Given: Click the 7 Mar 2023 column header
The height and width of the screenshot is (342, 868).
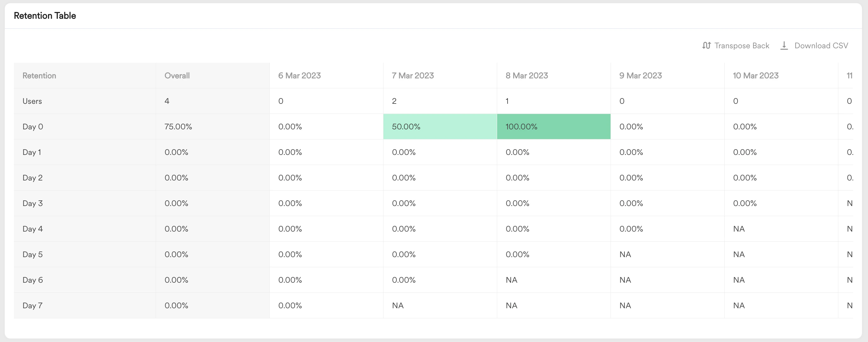Looking at the screenshot, I should (413, 75).
